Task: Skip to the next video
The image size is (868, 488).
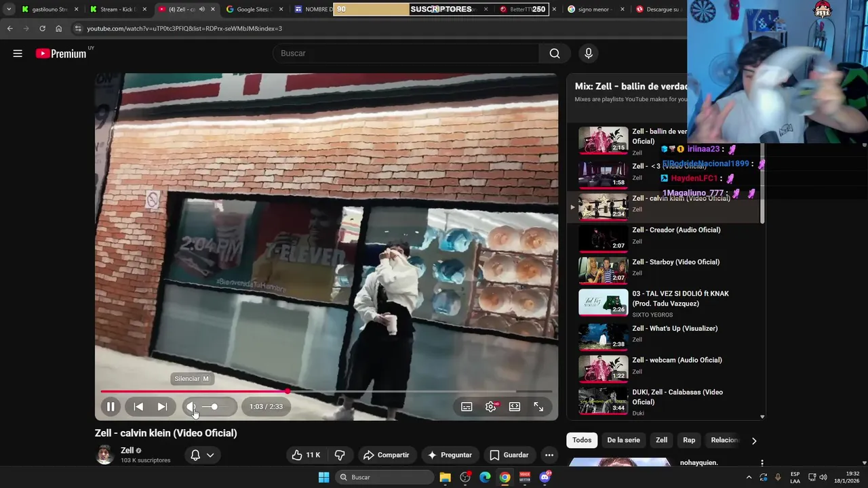Action: click(162, 407)
